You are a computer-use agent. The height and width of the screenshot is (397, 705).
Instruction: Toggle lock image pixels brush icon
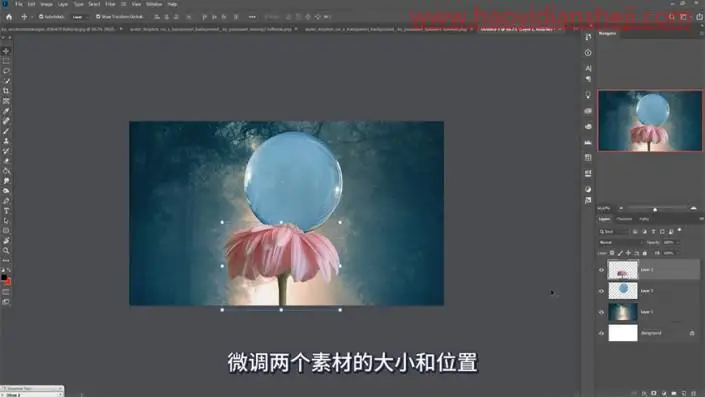[x=620, y=253]
